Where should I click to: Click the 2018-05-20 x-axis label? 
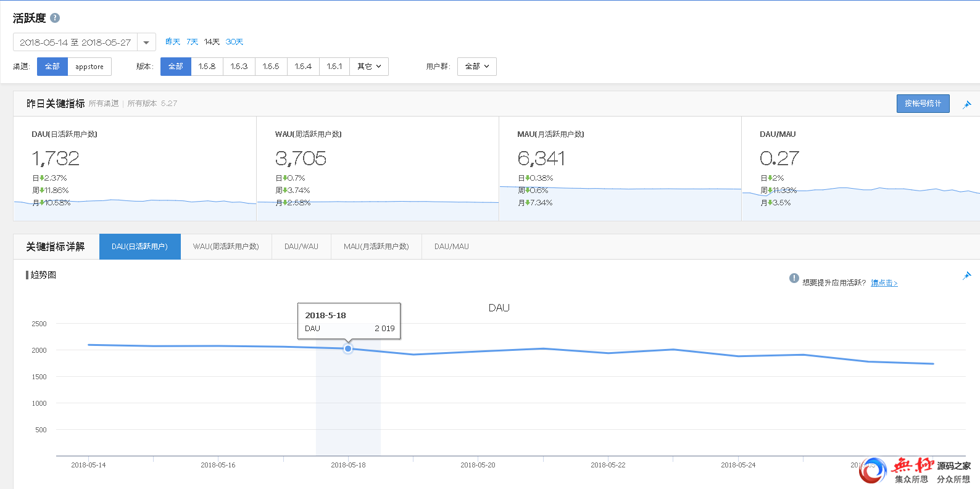(478, 465)
